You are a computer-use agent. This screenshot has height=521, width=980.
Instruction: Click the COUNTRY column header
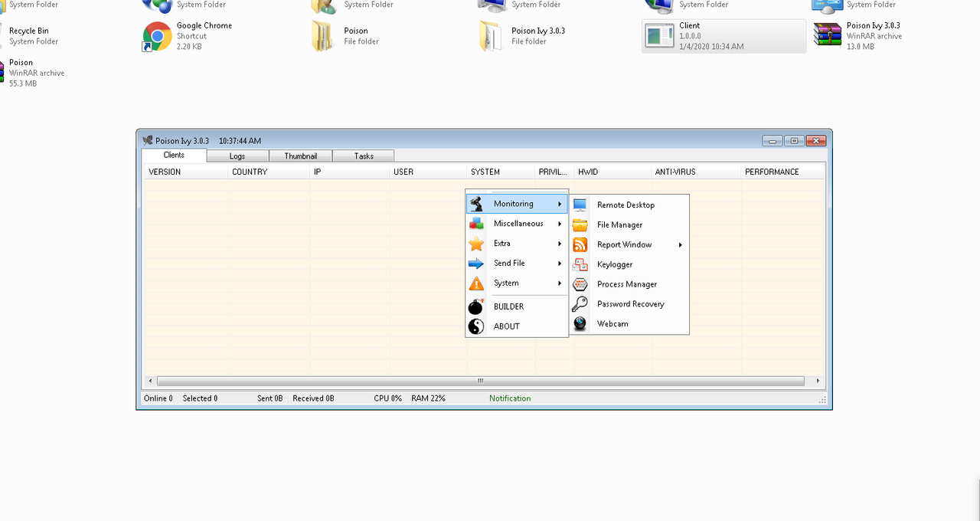(x=250, y=172)
